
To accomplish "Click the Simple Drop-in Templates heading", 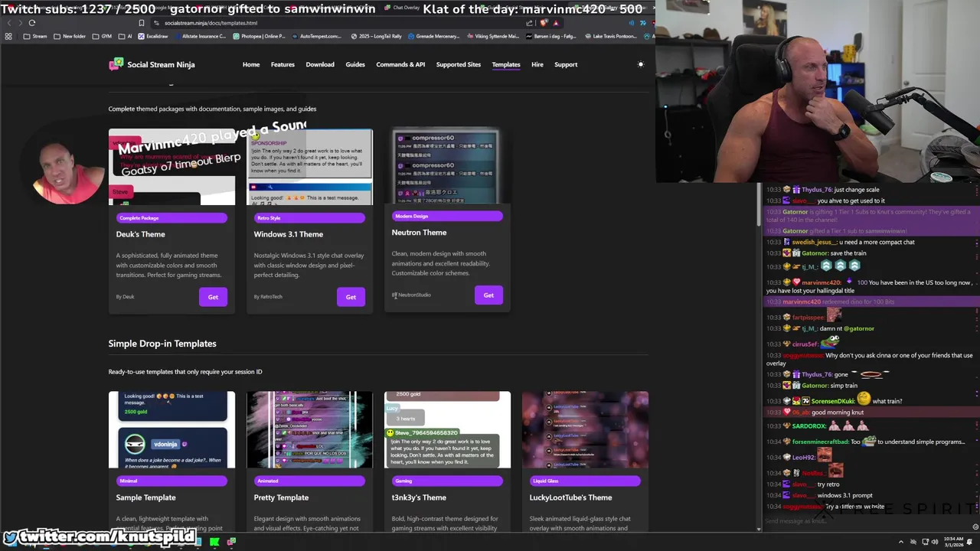I will coord(162,344).
